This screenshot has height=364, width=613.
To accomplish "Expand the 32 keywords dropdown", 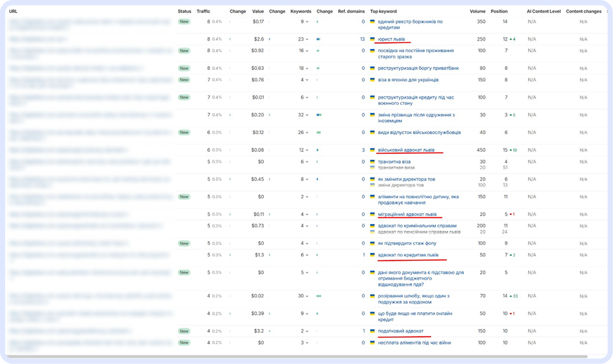I will (304, 115).
